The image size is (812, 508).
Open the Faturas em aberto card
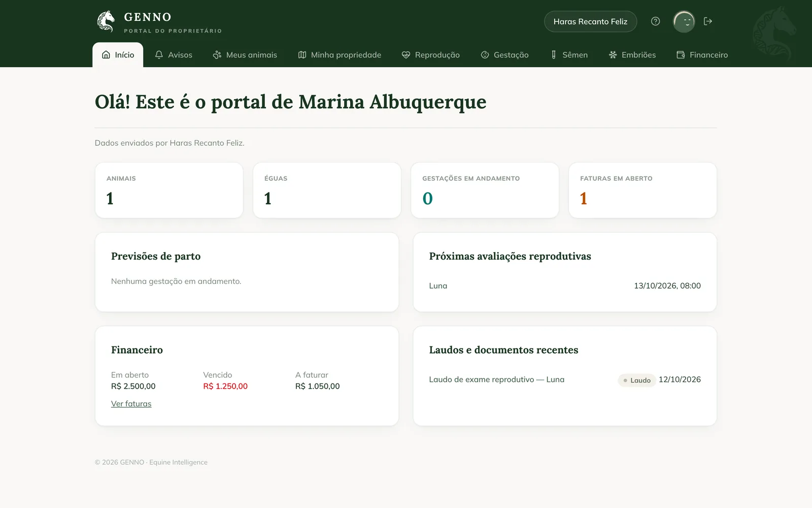click(642, 190)
